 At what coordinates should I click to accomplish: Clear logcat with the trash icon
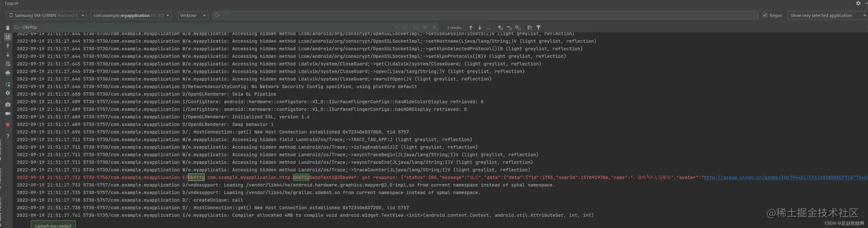[x=7, y=27]
